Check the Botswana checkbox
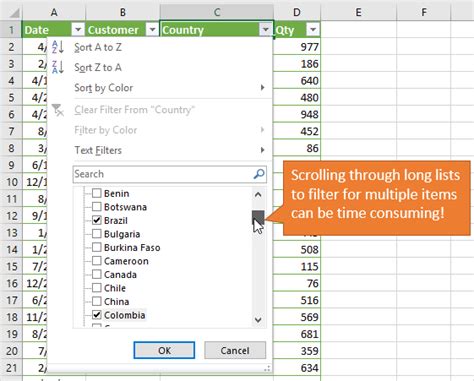This screenshot has width=474, height=381. click(x=97, y=207)
